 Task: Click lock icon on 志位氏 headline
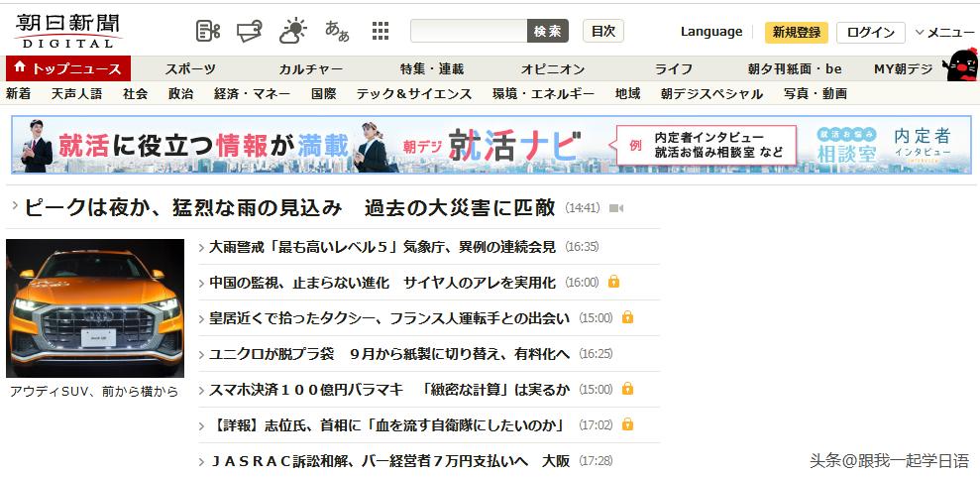627,424
